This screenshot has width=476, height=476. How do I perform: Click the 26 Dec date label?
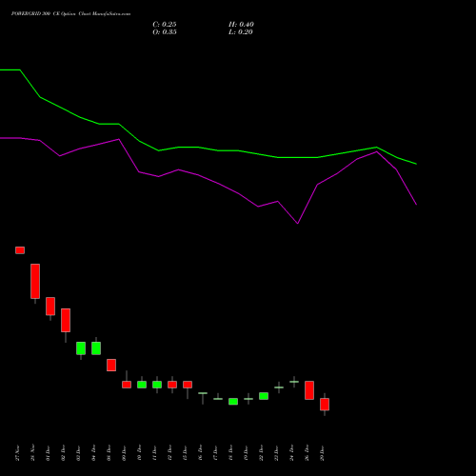307,453
